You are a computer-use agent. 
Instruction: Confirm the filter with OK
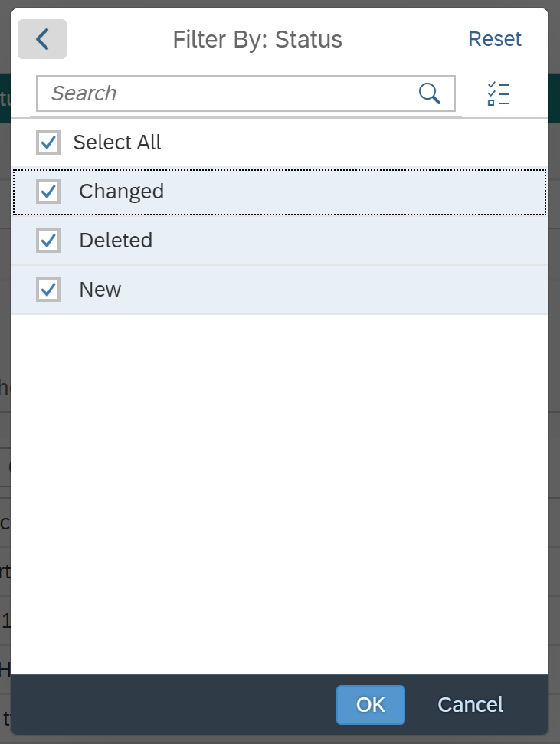point(371,705)
